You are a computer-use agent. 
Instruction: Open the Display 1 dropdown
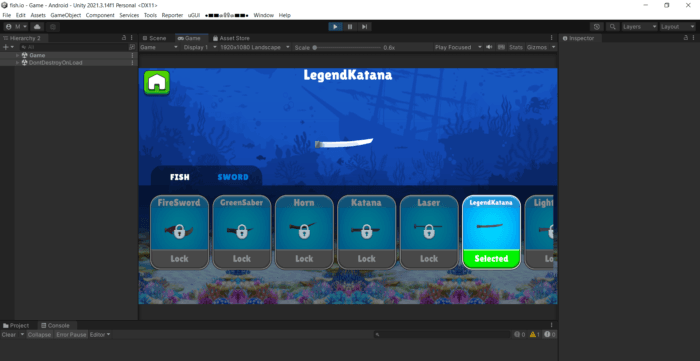(x=200, y=47)
